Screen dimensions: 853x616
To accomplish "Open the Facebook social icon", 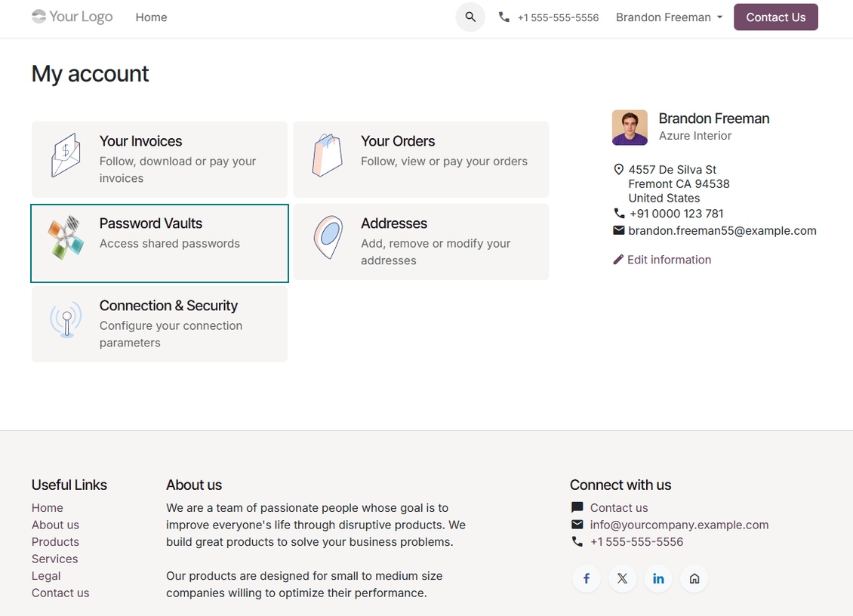I will [x=587, y=578].
